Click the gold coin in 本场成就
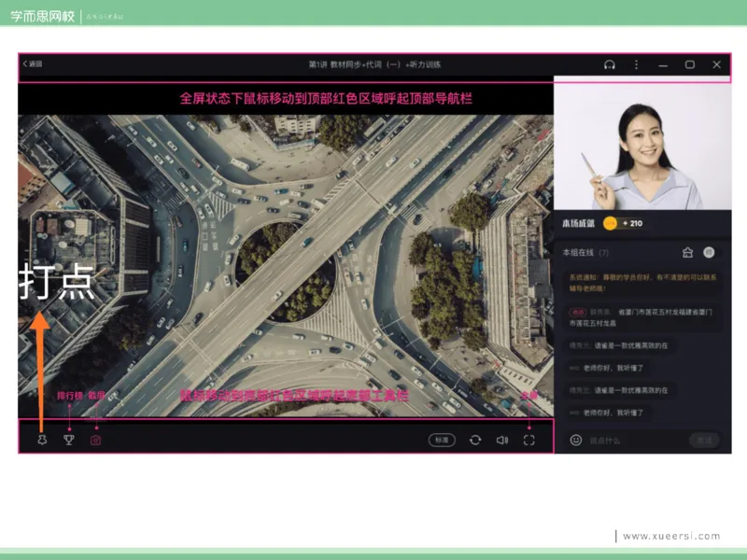 click(610, 223)
